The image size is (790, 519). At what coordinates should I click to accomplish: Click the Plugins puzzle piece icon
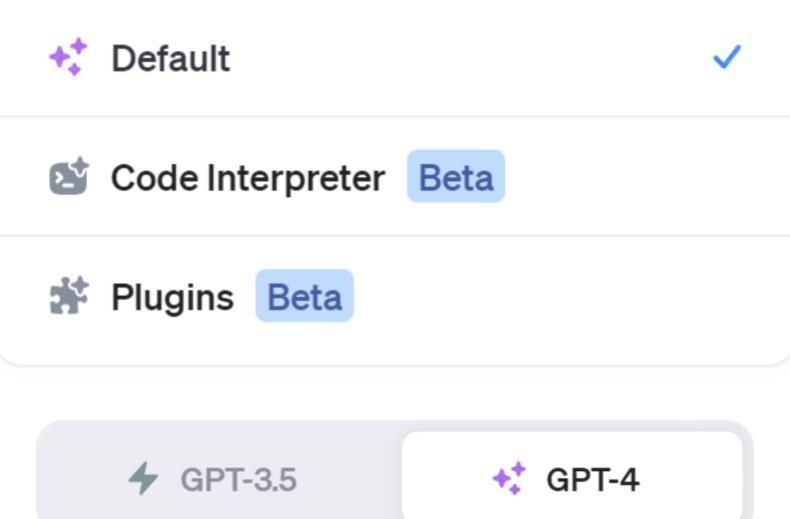69,295
